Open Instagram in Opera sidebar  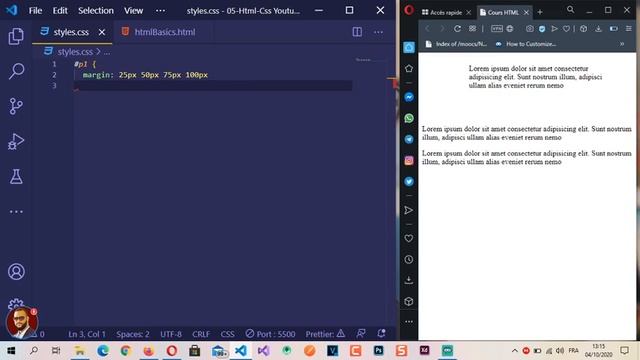pyautogui.click(x=409, y=160)
